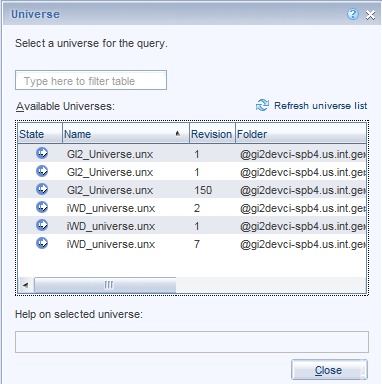Click folder path of GI2_Universe revision 150
This screenshot has width=382, height=384.
[x=302, y=190]
